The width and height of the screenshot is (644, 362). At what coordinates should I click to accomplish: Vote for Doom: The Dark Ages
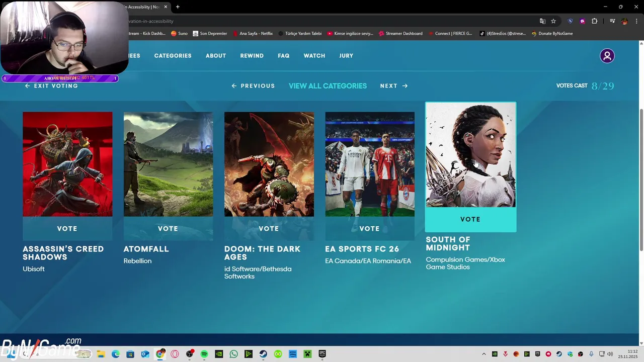click(x=269, y=229)
